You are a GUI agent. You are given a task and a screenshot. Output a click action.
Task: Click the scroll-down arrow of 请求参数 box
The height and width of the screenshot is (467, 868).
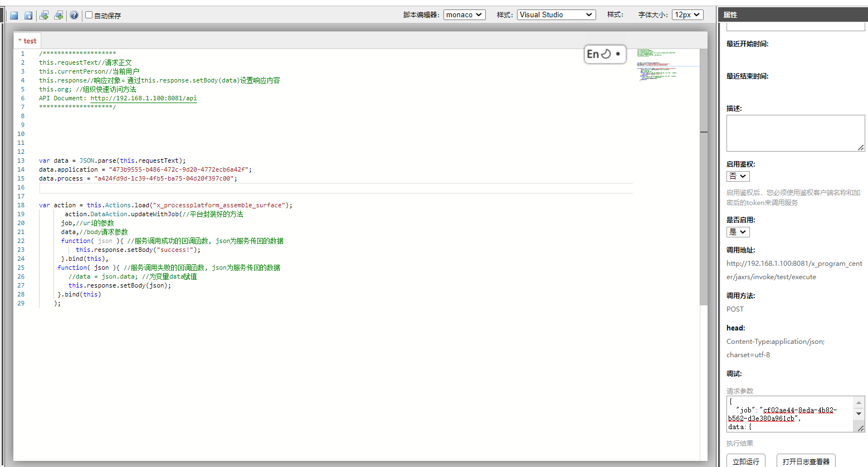[x=859, y=414]
